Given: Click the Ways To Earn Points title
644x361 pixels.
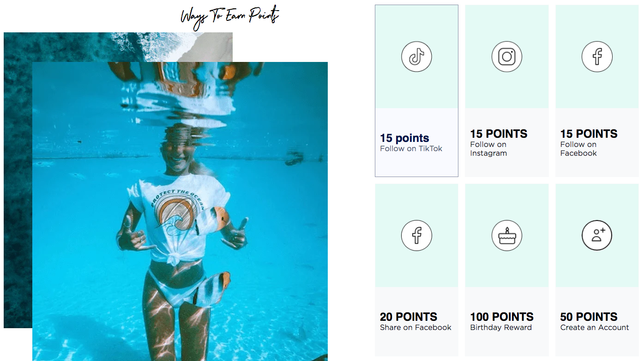Looking at the screenshot, I should coord(230,17).
